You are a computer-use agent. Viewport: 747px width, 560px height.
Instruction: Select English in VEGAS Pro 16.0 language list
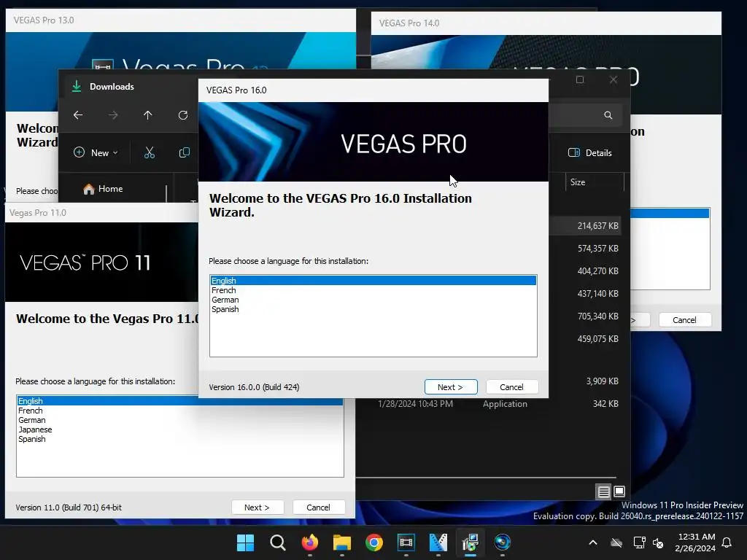click(x=373, y=281)
